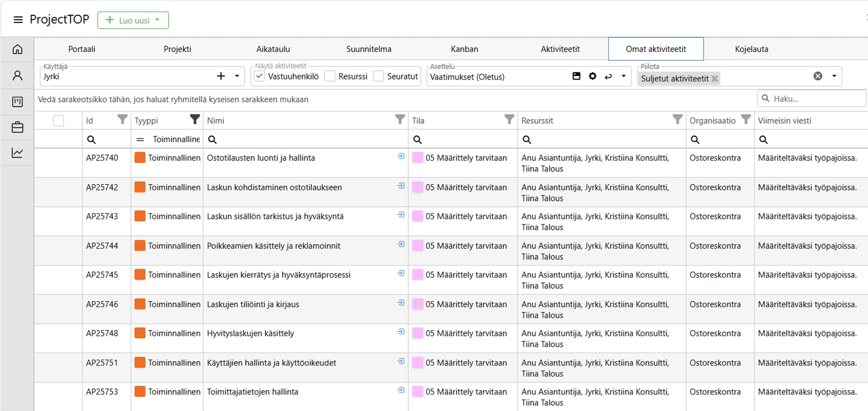Switch to the Kanban tab

click(464, 49)
